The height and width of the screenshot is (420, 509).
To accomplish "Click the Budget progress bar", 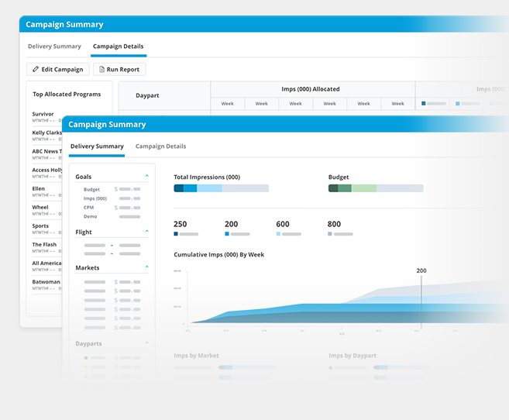I will (376, 188).
